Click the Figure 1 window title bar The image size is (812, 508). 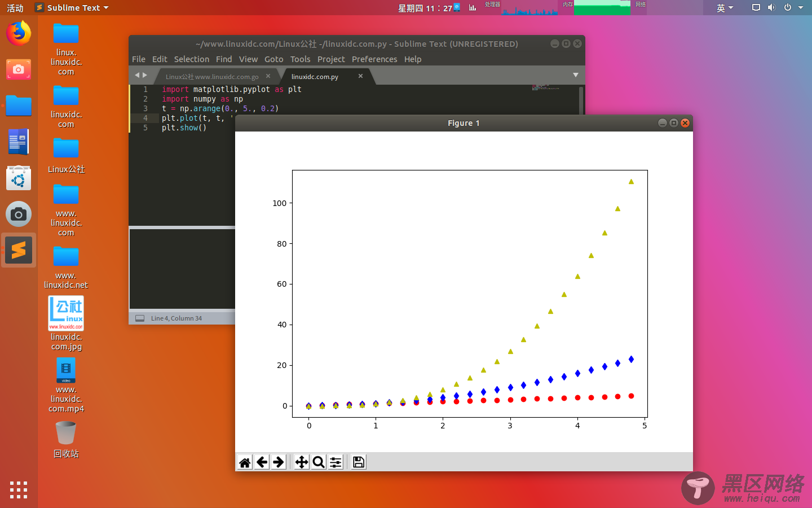464,123
